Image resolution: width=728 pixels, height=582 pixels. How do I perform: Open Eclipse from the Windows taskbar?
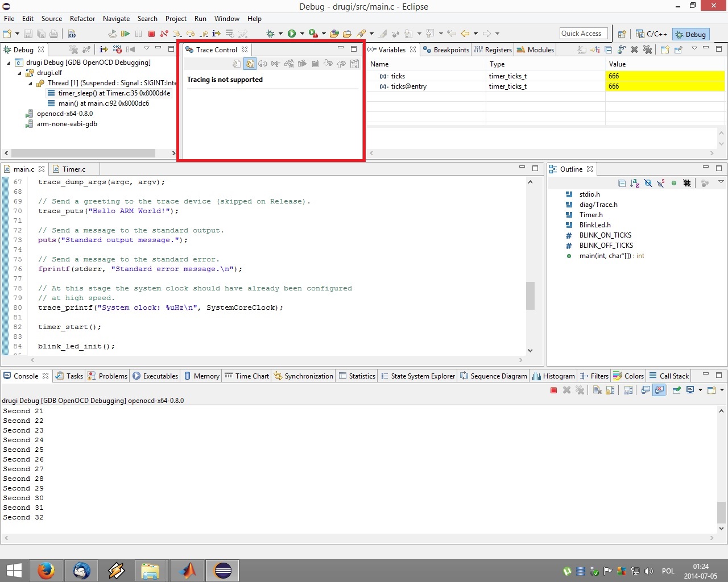coord(222,570)
